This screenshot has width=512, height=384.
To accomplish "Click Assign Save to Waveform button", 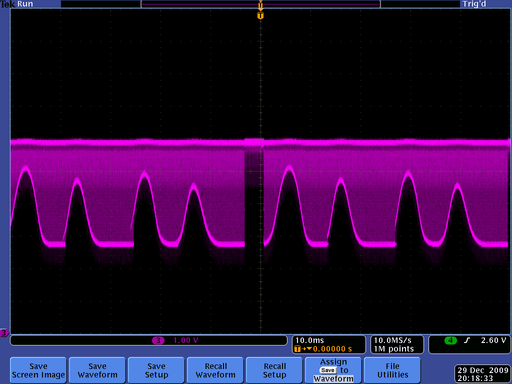I will (x=333, y=370).
